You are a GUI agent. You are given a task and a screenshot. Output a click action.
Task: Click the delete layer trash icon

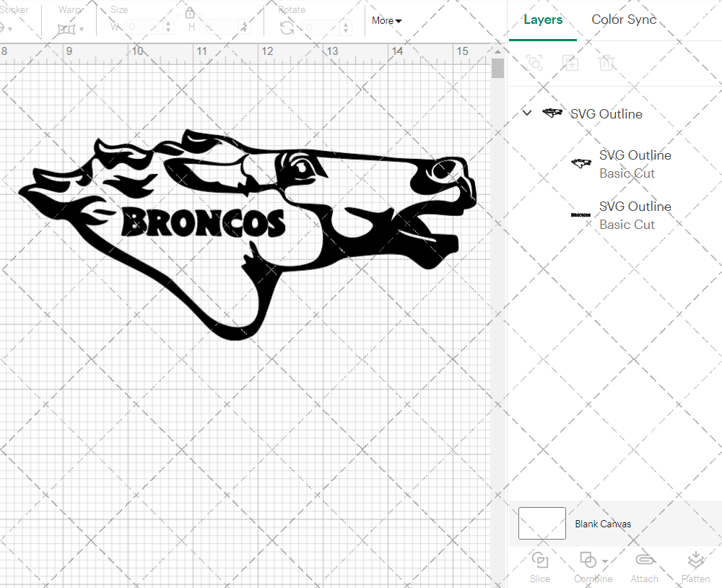(607, 63)
